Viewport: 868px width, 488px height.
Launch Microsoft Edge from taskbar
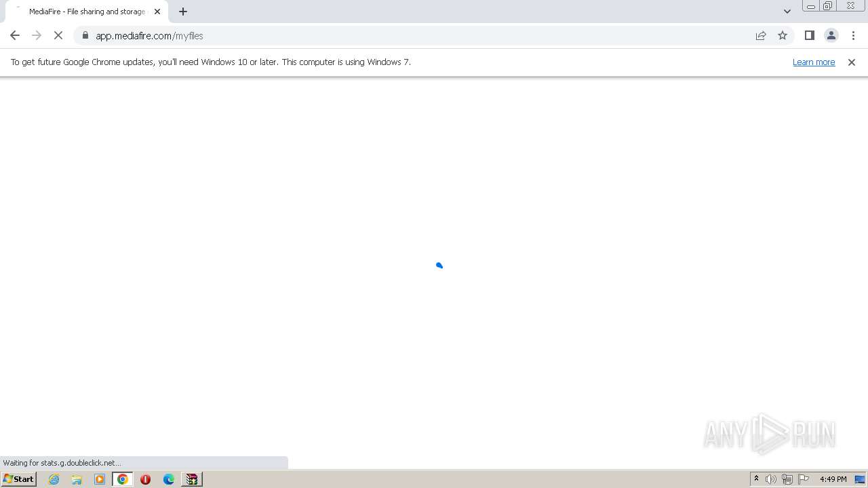[169, 479]
